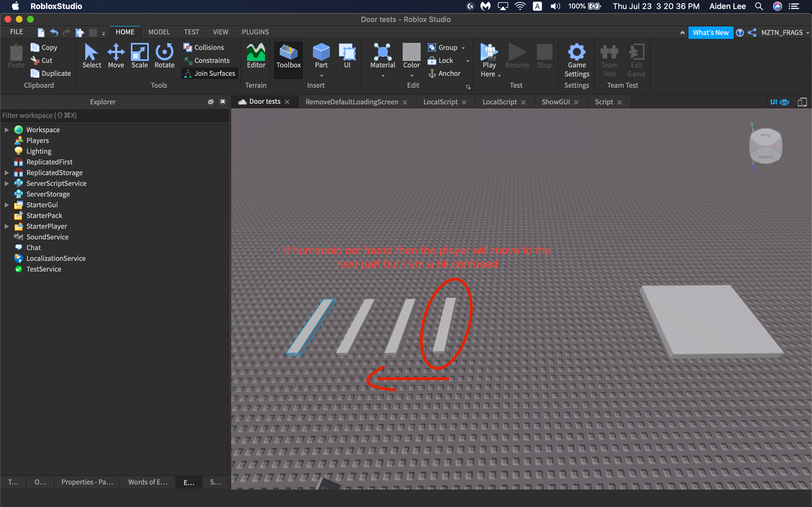This screenshot has height=507, width=812.
Task: Click the What's New button
Action: [711, 32]
